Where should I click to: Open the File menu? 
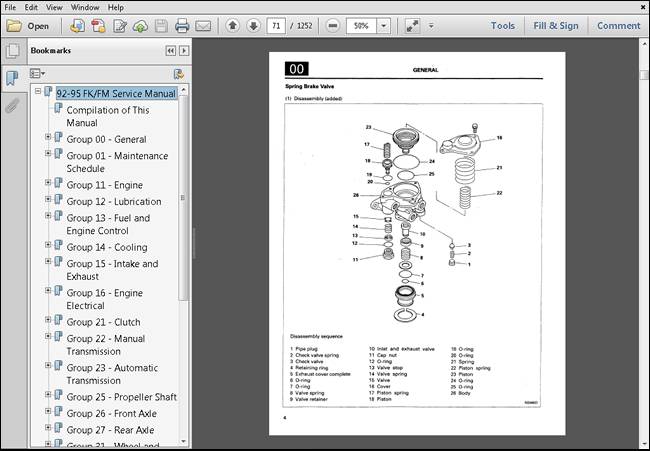click(x=10, y=7)
